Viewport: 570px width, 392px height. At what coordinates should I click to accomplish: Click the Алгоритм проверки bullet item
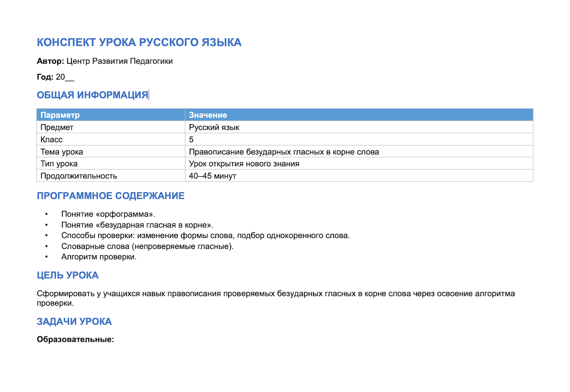(99, 257)
